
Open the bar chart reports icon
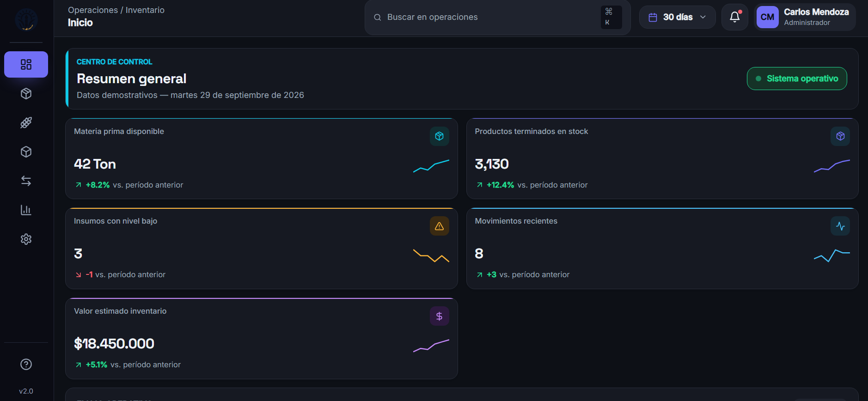[26, 210]
